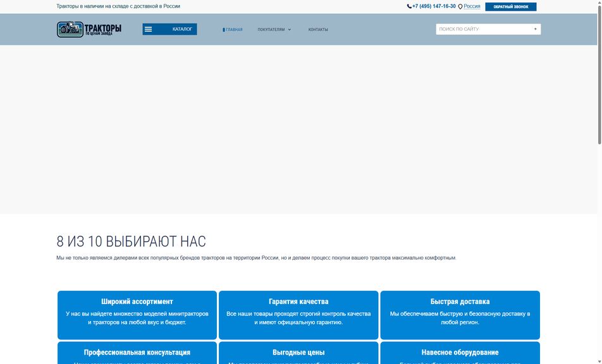
Task: Open the Главная menu item
Action: pyautogui.click(x=234, y=30)
